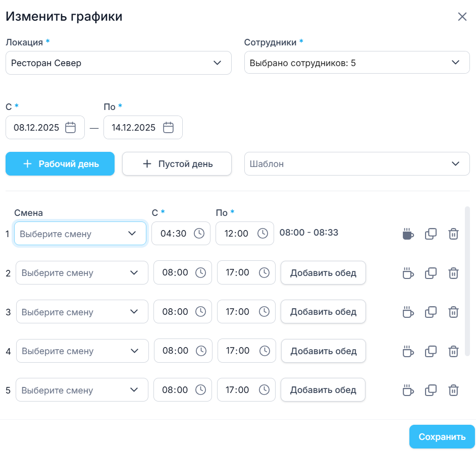
Task: Click the coffee cup icon in row 4
Action: (408, 351)
